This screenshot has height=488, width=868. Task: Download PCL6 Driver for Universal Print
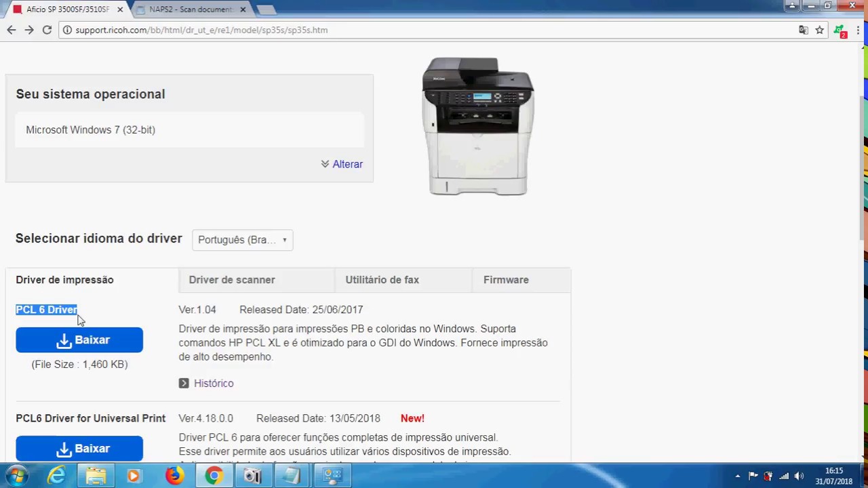coord(79,449)
